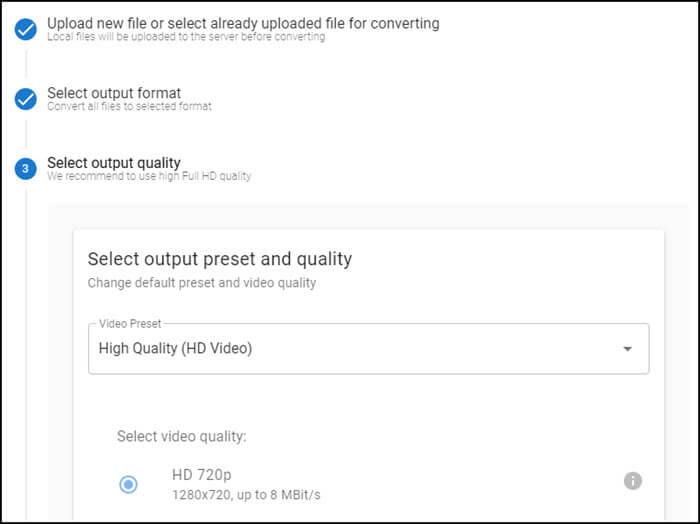Click the Convert all files to selected format note
Image resolution: width=700 pixels, height=524 pixels.
(x=129, y=106)
